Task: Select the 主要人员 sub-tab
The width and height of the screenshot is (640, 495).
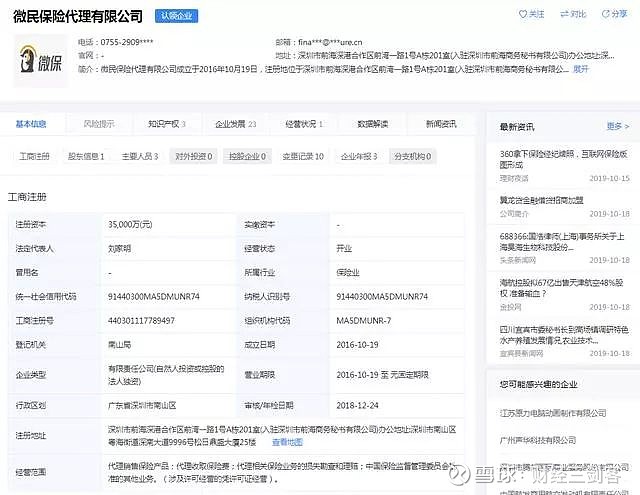Action: (x=140, y=156)
